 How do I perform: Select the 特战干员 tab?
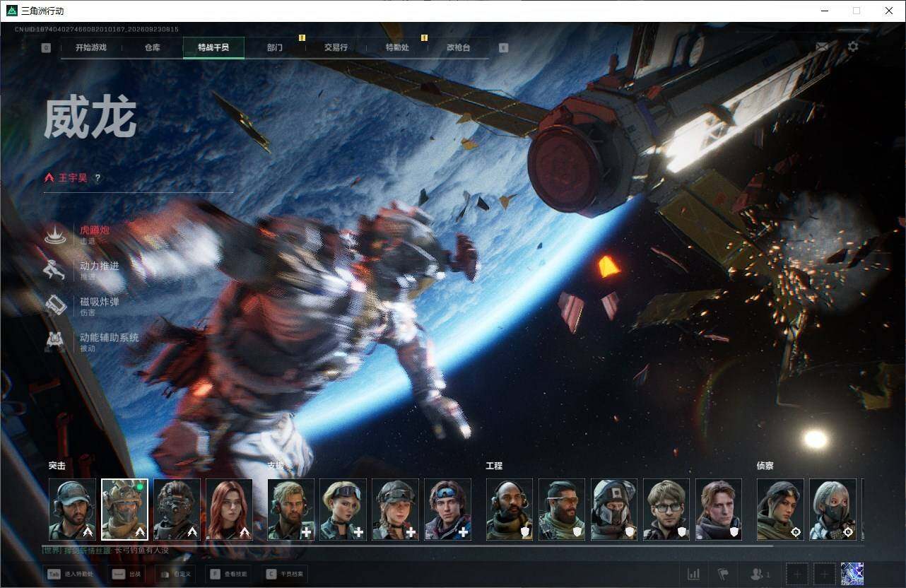[x=213, y=47]
